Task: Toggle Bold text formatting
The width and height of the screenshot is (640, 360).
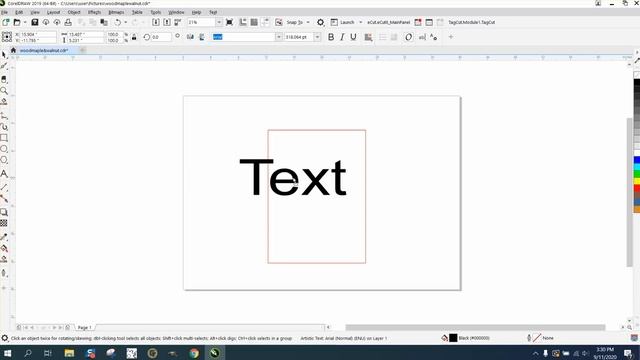Action: 331,37
